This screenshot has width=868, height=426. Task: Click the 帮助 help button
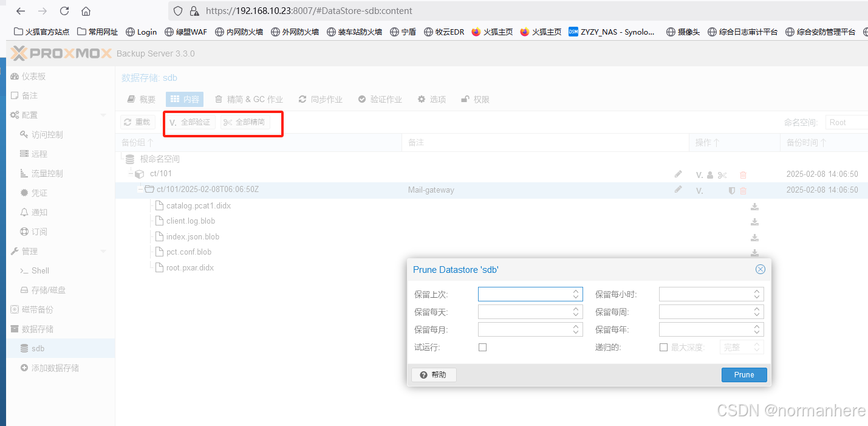coord(434,375)
